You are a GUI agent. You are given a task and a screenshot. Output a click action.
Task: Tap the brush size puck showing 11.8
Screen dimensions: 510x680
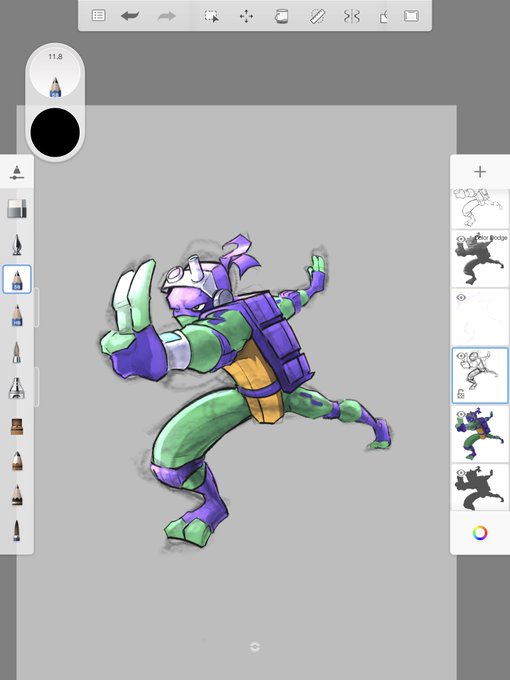55,72
